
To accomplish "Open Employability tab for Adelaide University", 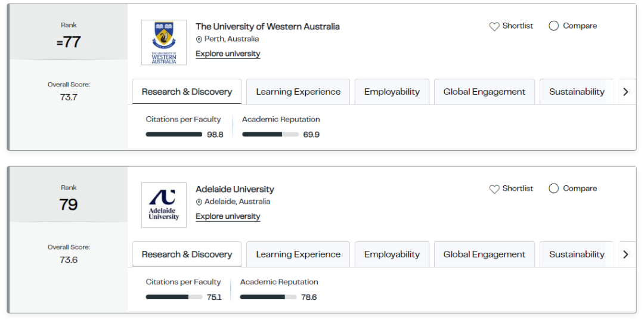I will [392, 254].
